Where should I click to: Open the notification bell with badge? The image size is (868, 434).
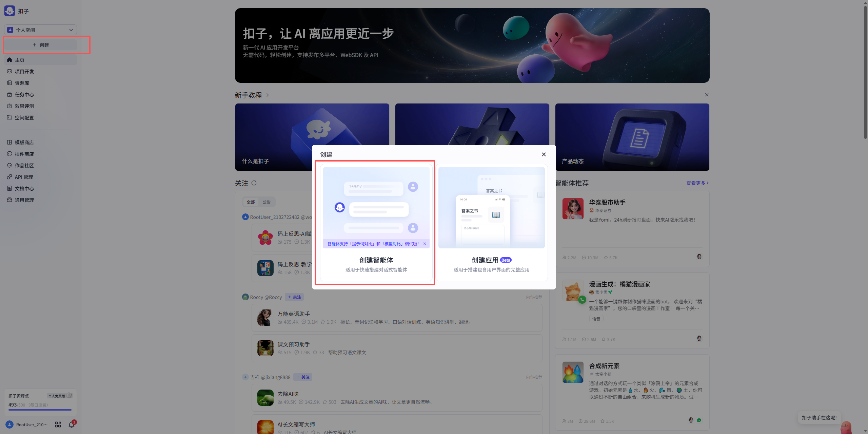[x=72, y=424]
